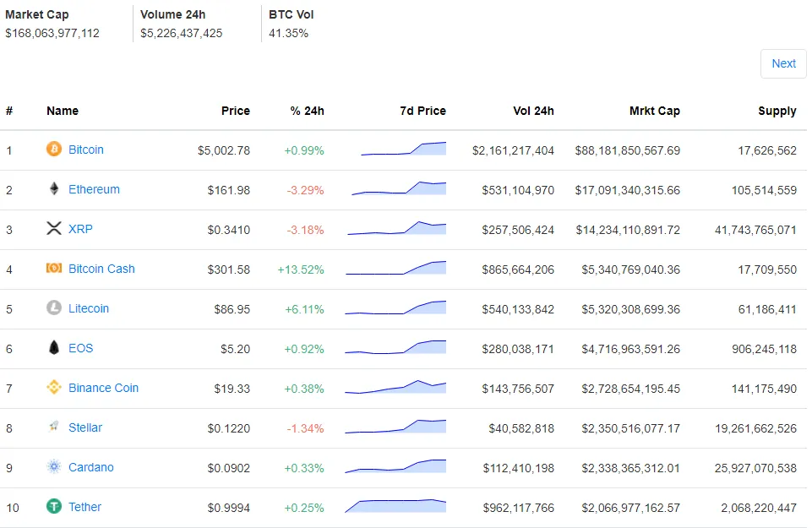Click the 41,743,765,071 XRP supply
Image resolution: width=812 pixels, height=528 pixels.
(x=755, y=230)
